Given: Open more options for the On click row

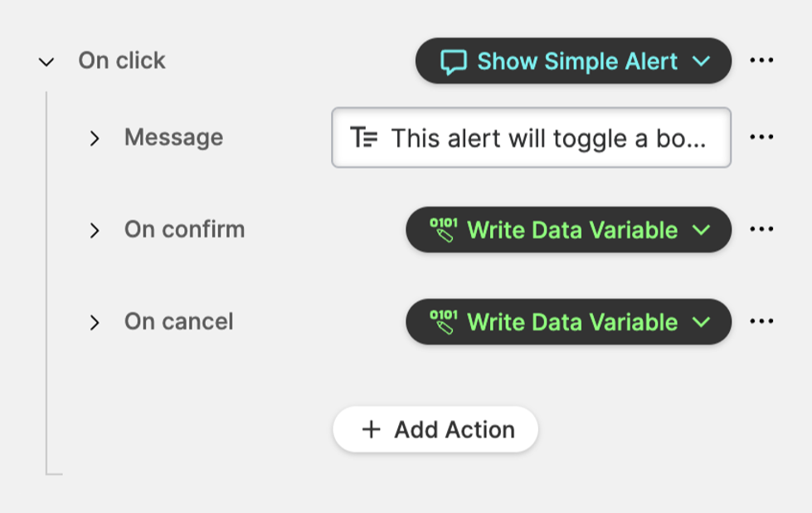Looking at the screenshot, I should point(761,61).
